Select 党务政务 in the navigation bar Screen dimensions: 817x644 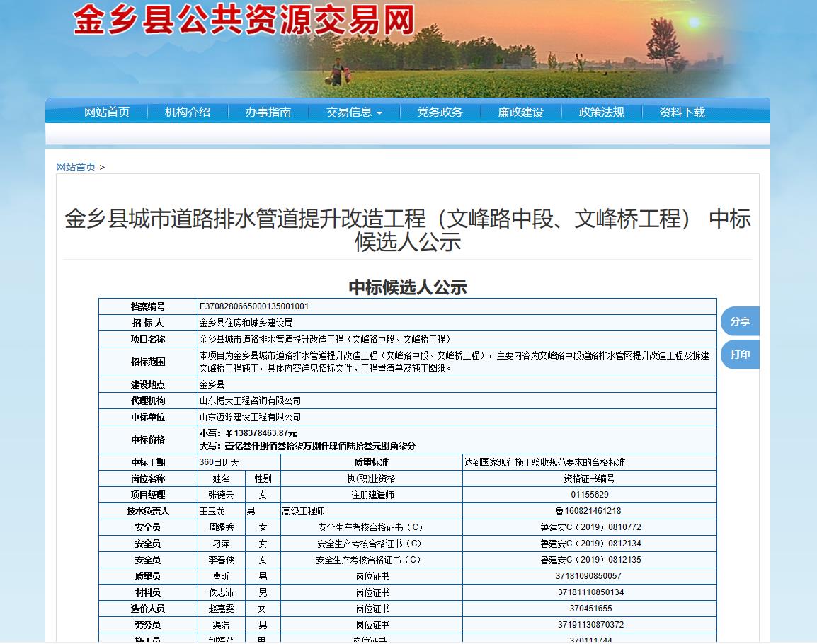pyautogui.click(x=440, y=112)
